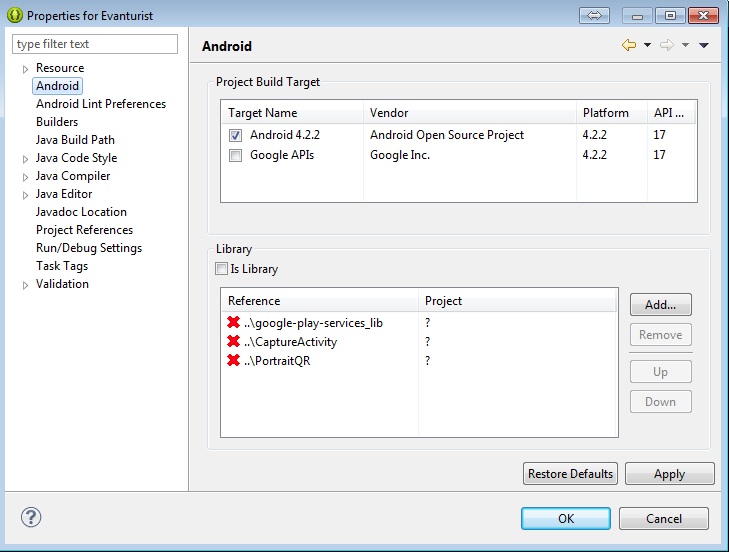Image resolution: width=729 pixels, height=552 pixels.
Task: Click the help question mark icon
Action: [31, 517]
